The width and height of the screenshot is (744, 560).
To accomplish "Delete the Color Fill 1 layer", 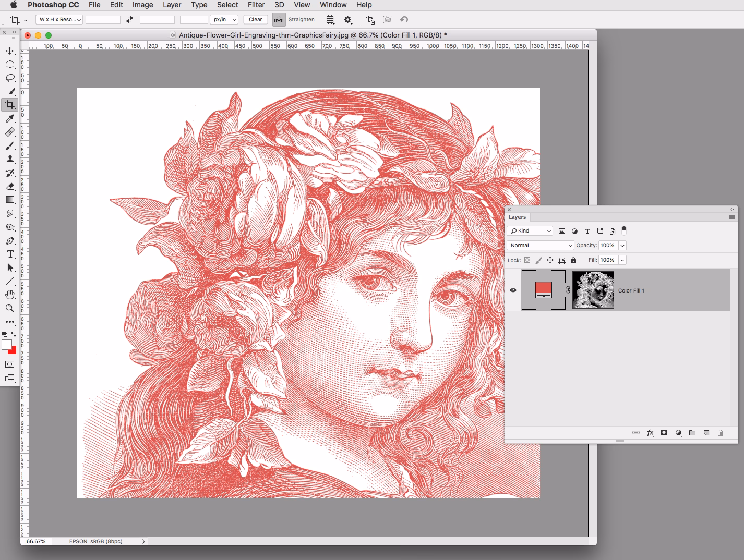I will click(721, 433).
